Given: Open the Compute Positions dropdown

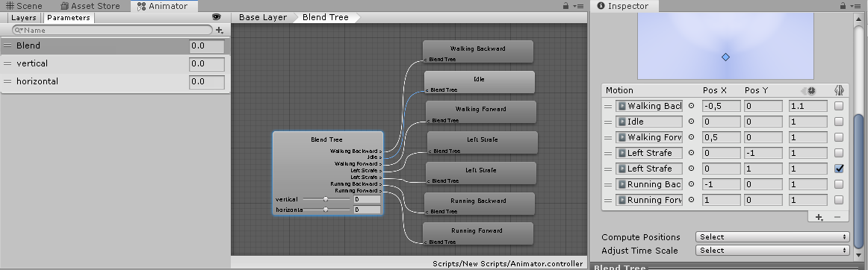Looking at the screenshot, I should coord(772,236).
